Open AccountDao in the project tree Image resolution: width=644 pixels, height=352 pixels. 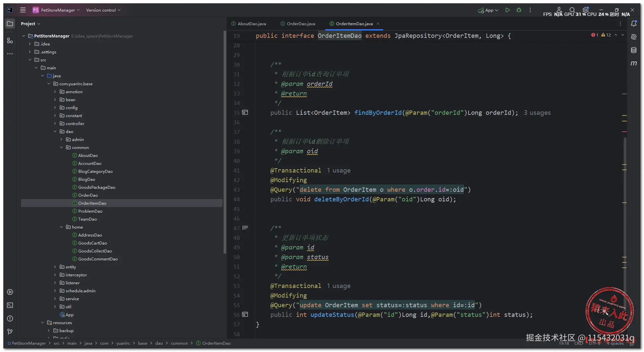click(x=90, y=163)
